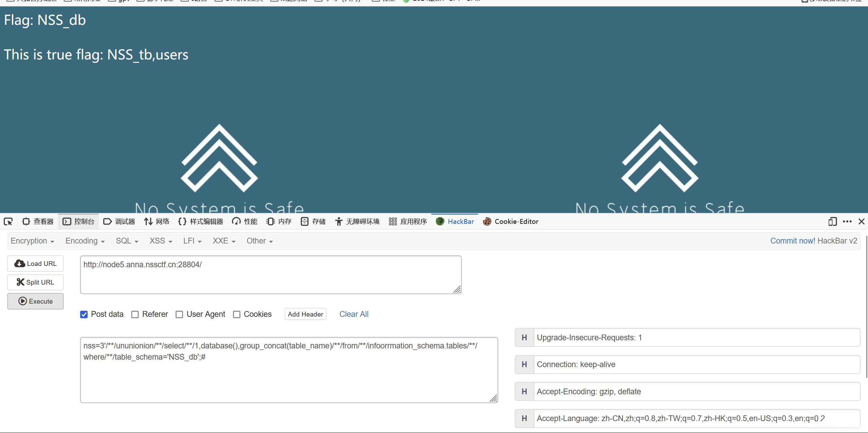Open the Inspector (查看器) panel

38,222
